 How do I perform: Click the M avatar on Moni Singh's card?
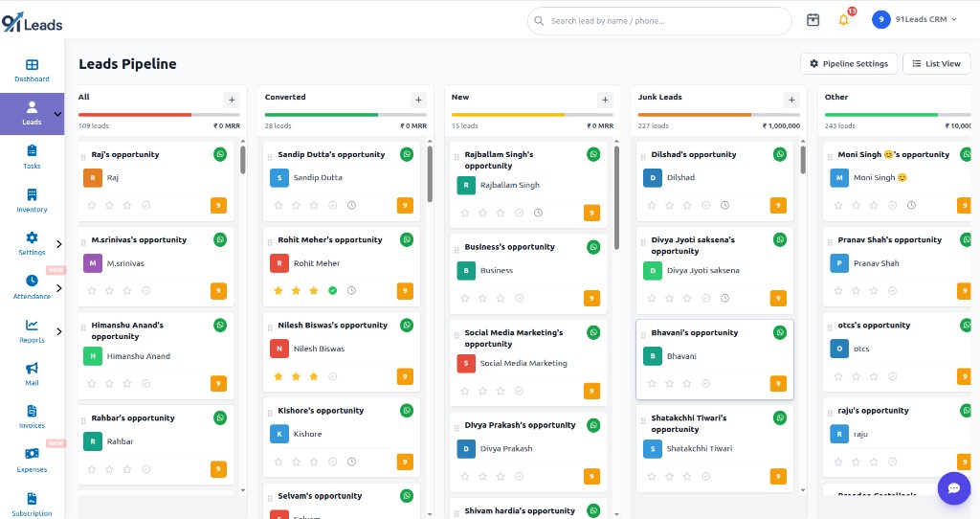point(839,177)
